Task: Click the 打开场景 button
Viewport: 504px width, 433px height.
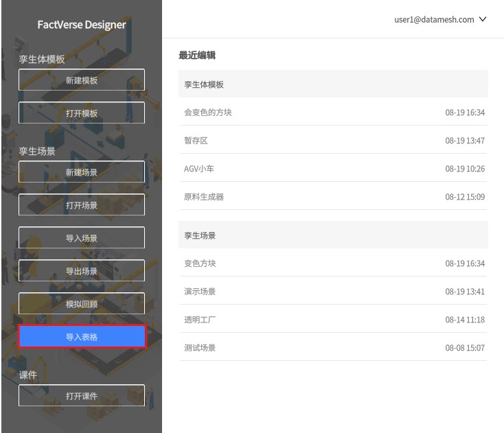Action: 82,205
